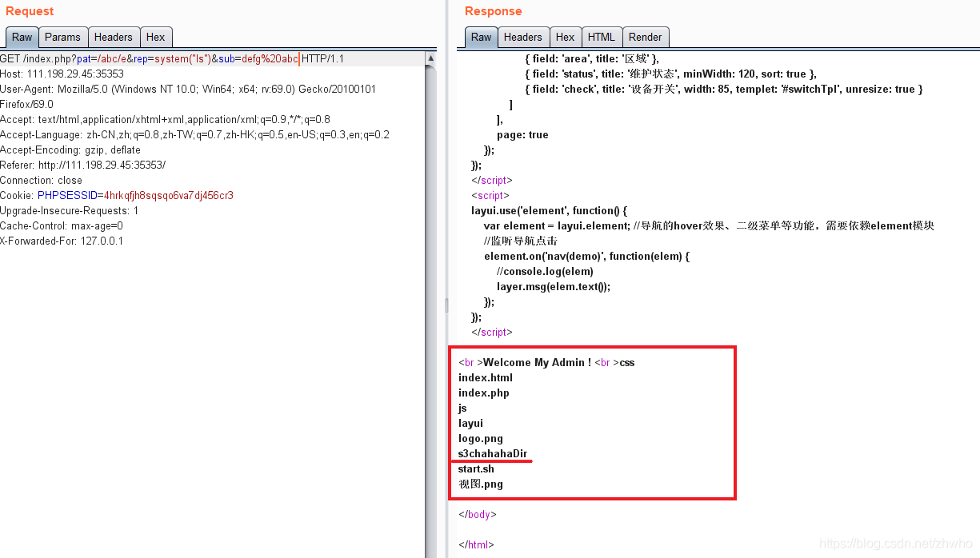Switch to the Response Hex tab
The height and width of the screenshot is (558, 980).
(x=565, y=37)
